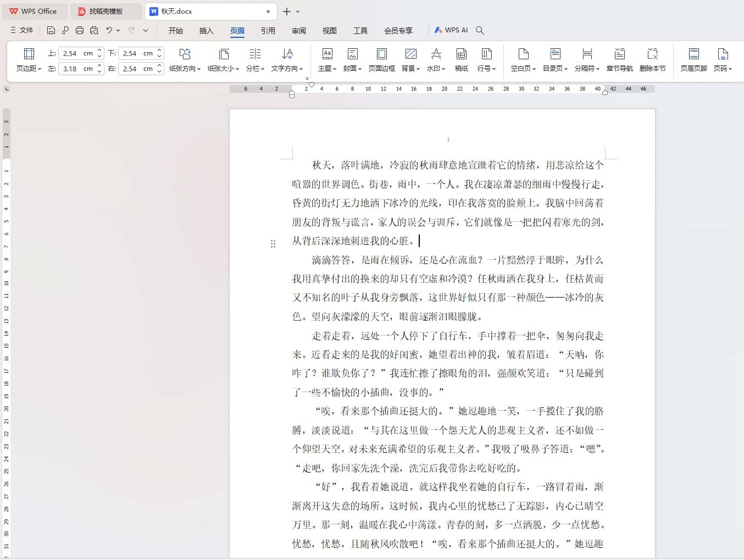
Task: Click the left margin 3.18 input field
Action: 77,69
